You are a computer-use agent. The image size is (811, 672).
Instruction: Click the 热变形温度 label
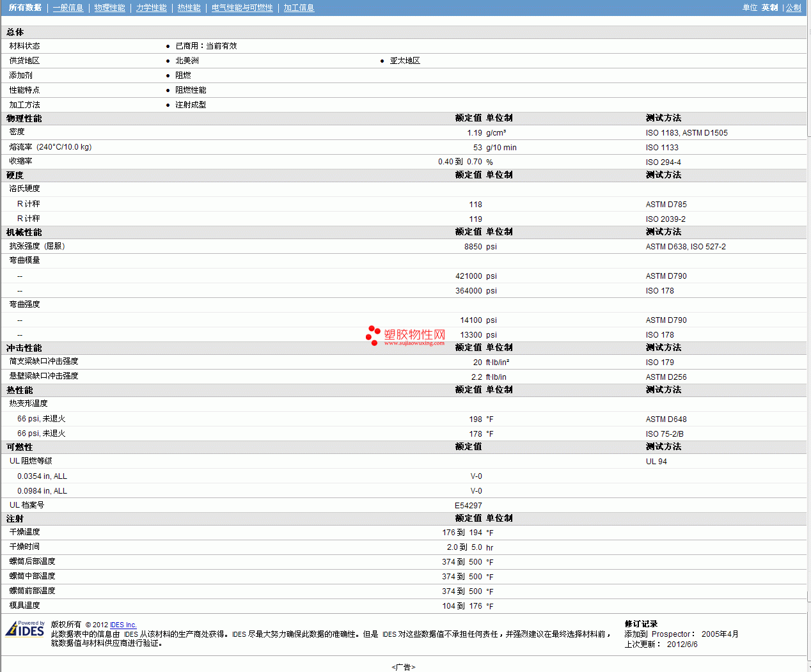click(x=29, y=403)
